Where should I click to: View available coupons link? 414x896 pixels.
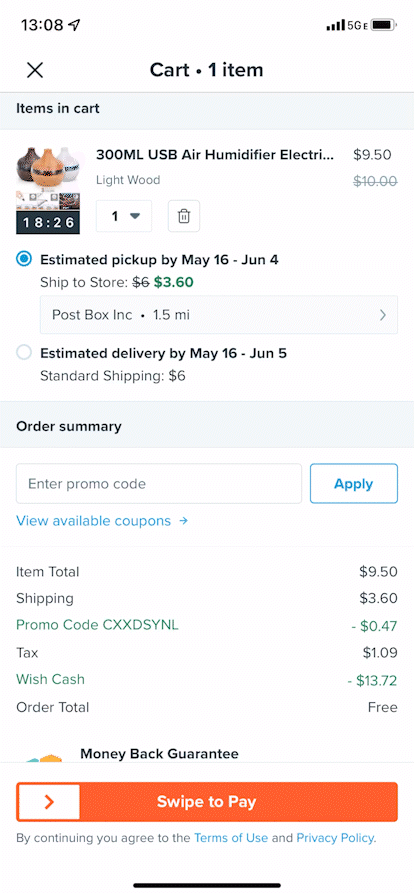93,521
